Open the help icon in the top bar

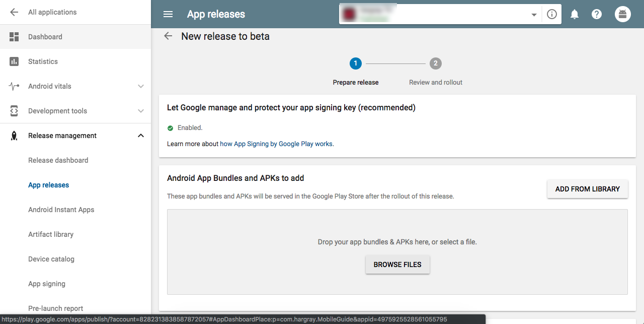[597, 14]
